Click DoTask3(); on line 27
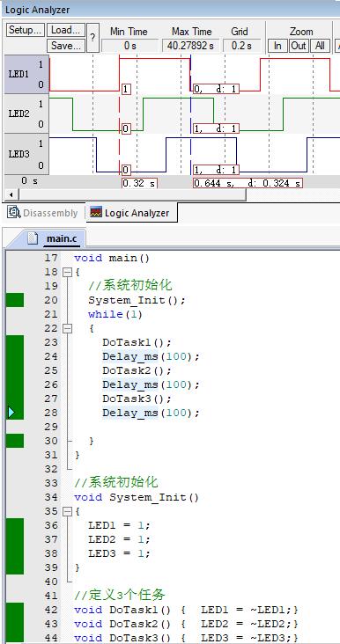The width and height of the screenshot is (340, 644). pyautogui.click(x=137, y=399)
